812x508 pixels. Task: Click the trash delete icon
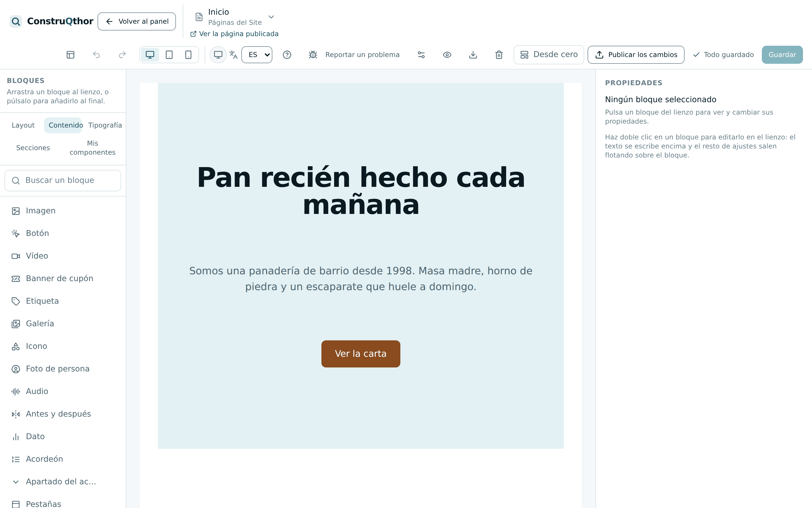click(x=499, y=55)
